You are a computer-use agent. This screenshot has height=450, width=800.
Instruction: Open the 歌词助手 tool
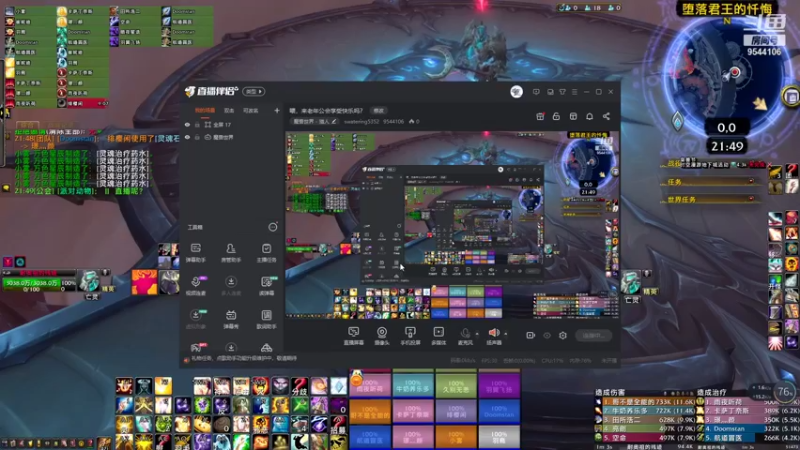pyautogui.click(x=266, y=319)
